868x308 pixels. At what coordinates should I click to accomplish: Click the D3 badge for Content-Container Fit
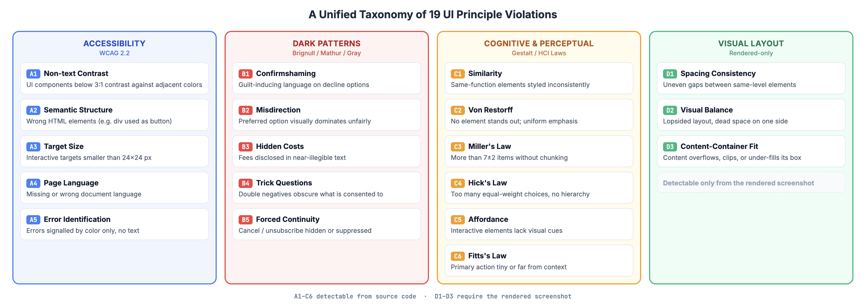670,147
